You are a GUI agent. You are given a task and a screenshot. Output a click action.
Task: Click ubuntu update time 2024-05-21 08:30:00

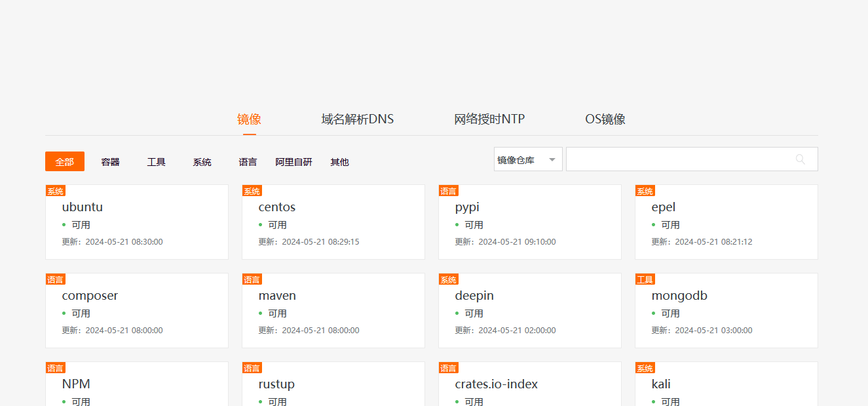click(124, 242)
